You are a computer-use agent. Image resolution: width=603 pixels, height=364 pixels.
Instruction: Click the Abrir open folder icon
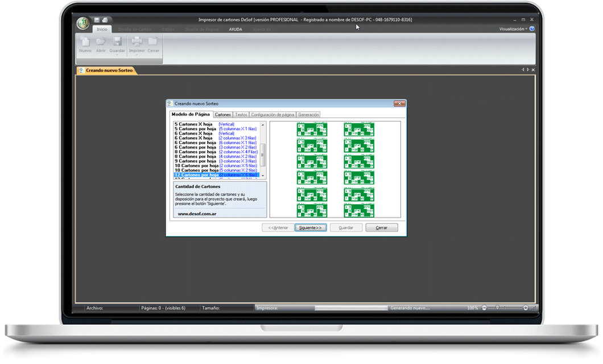point(101,42)
